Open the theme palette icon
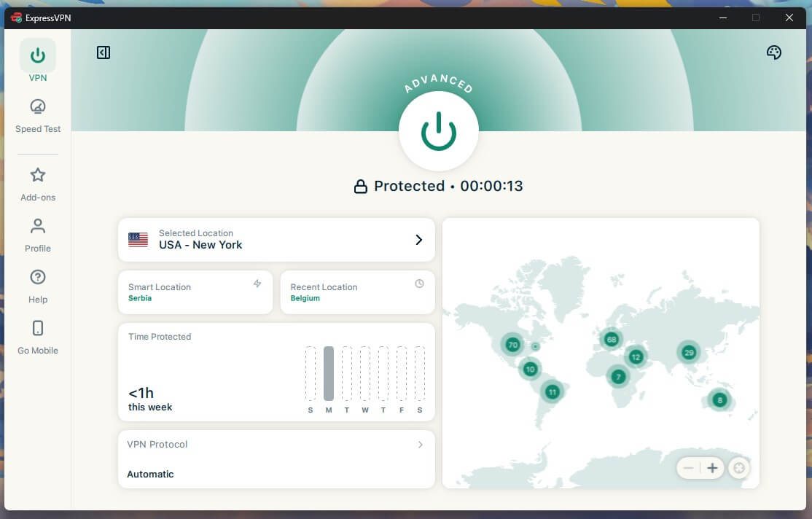Screen dimensions: 812x519 pos(773,52)
